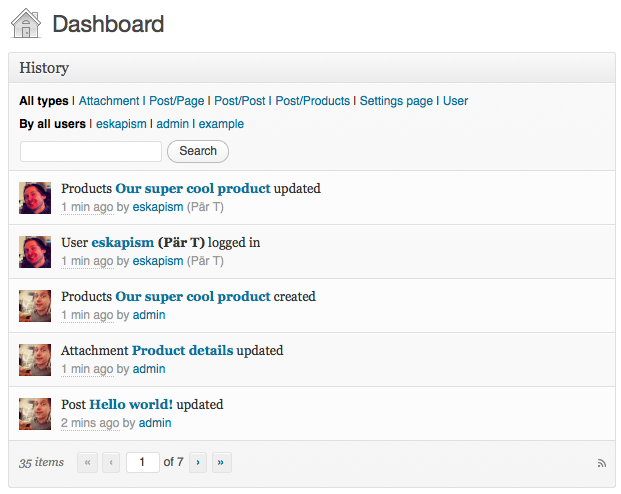
Task: Filter history by Attachment type
Action: click(109, 101)
